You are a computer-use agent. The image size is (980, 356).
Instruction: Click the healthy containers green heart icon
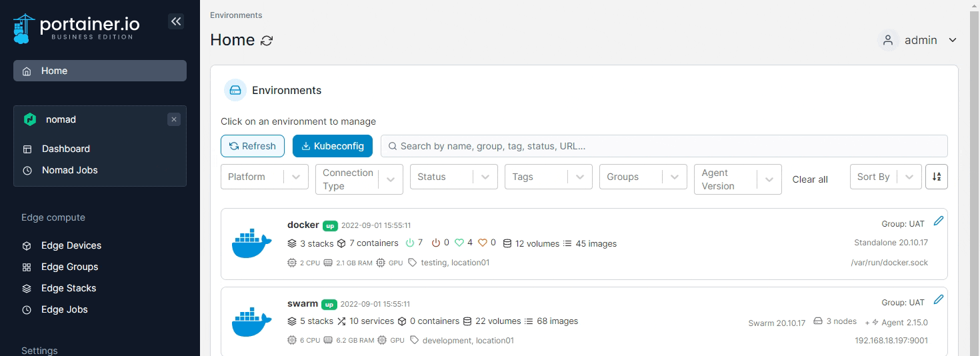click(x=459, y=243)
